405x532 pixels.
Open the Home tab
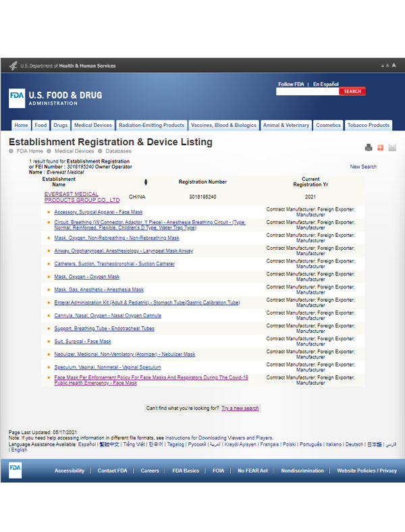(x=21, y=125)
